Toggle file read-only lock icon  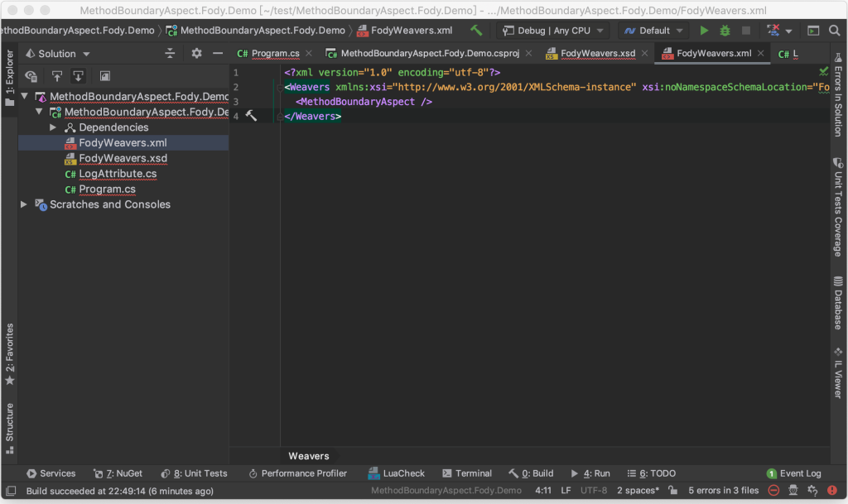(x=672, y=491)
